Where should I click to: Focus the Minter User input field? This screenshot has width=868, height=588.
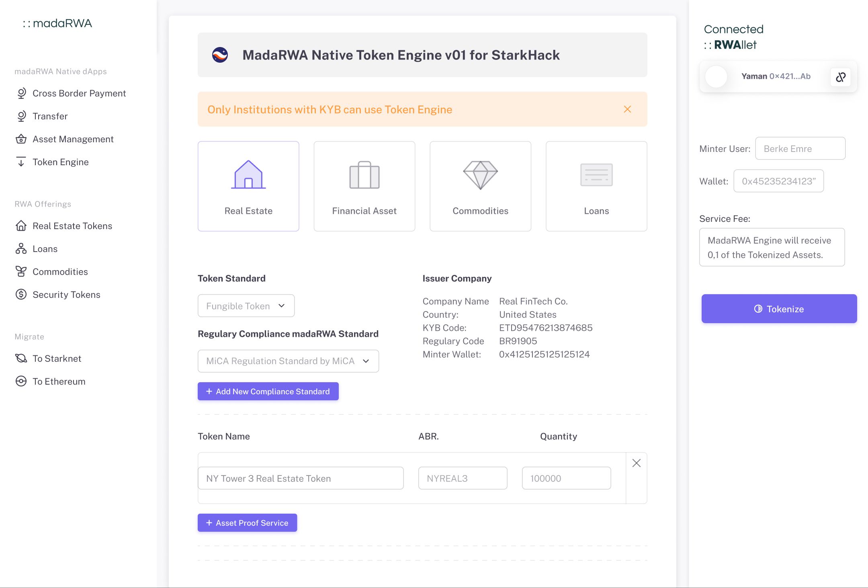point(800,148)
